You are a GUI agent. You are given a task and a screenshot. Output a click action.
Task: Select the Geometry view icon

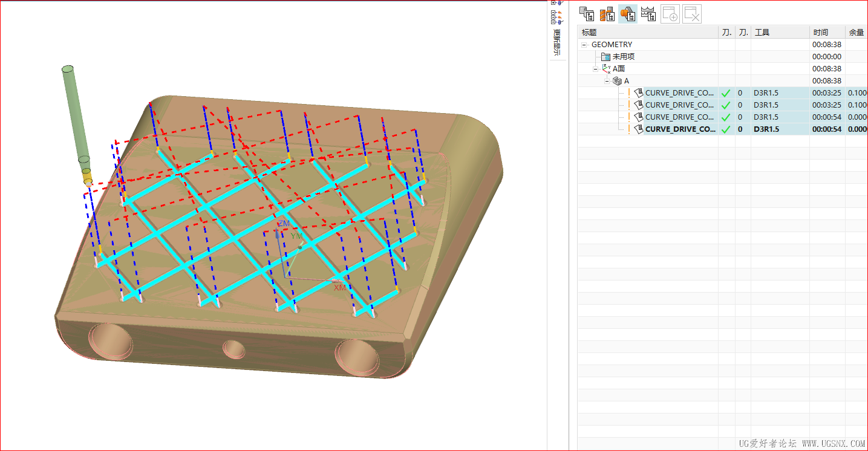[628, 13]
